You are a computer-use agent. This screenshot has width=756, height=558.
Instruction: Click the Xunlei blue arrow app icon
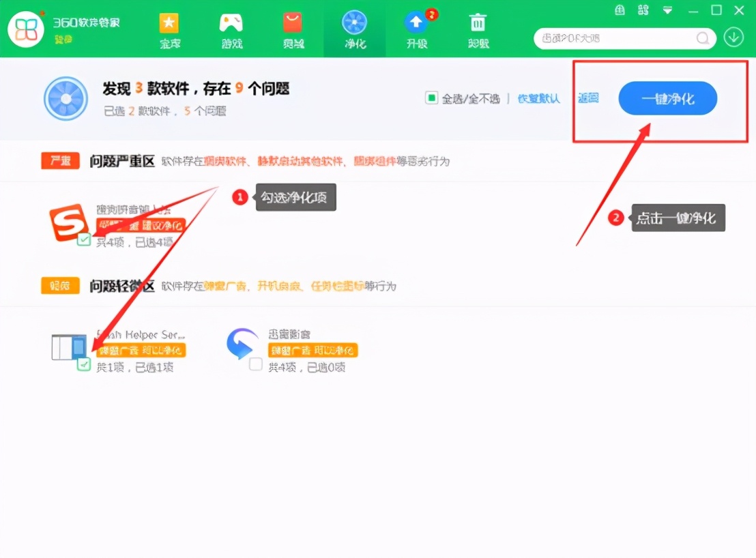pos(242,344)
